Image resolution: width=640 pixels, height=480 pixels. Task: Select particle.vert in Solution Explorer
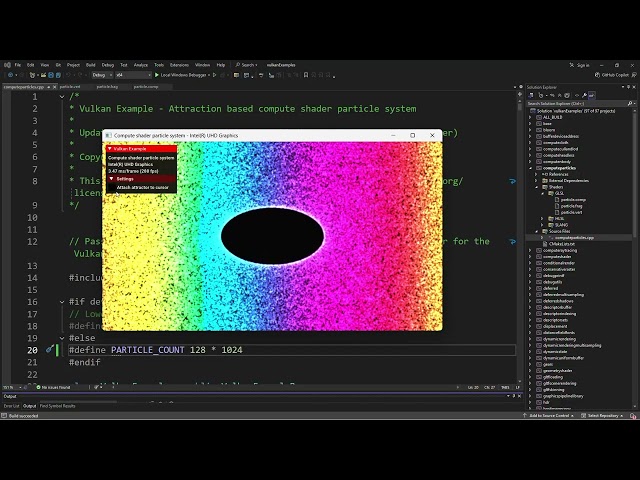coord(571,212)
